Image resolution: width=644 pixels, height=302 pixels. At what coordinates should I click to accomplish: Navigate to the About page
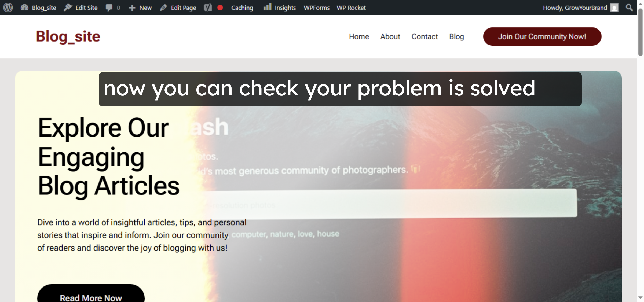click(390, 36)
